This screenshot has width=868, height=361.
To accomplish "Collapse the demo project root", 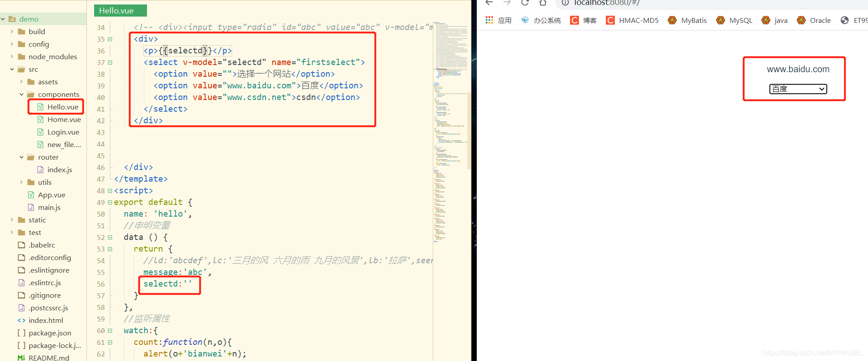I will pyautogui.click(x=3, y=19).
